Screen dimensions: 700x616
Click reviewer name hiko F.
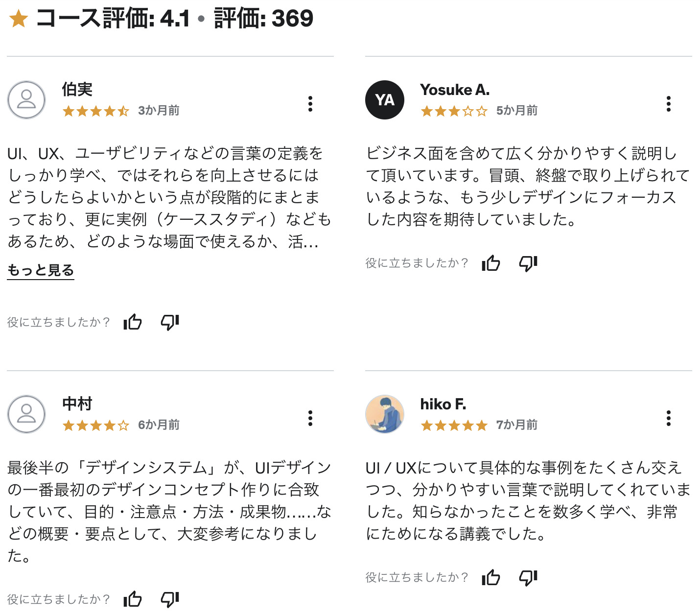coord(443,404)
